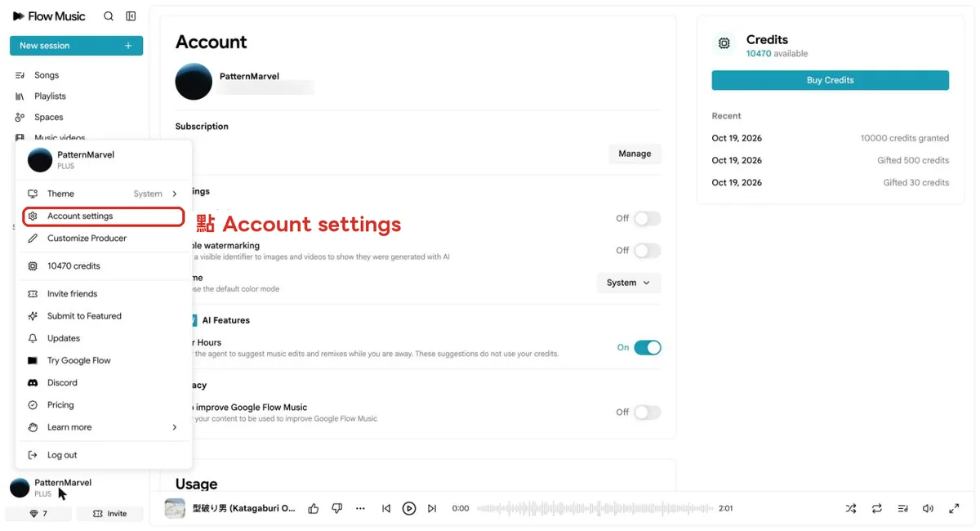Click the hand icon beside Learn more
Screen dimensions: 980x531
[33, 427]
